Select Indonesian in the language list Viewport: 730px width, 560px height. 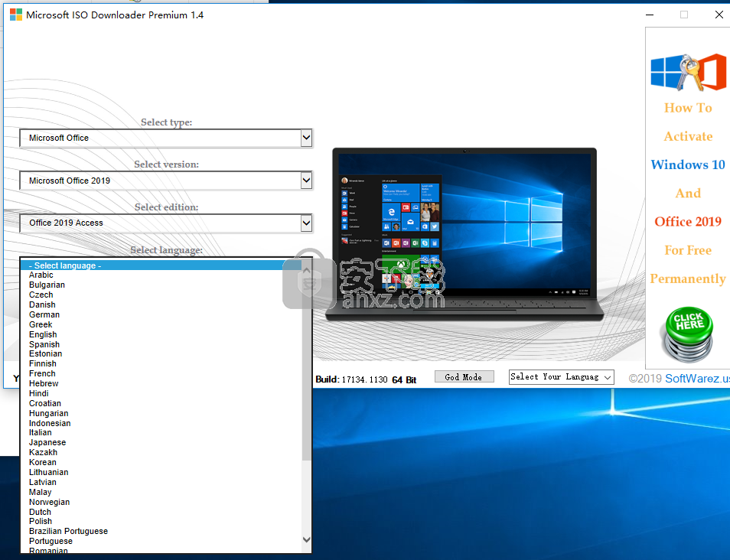(x=50, y=423)
